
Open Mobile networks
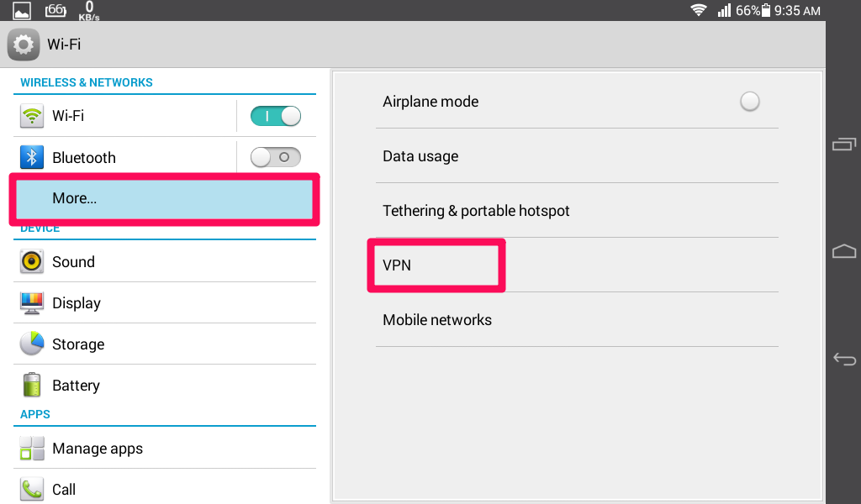577,320
